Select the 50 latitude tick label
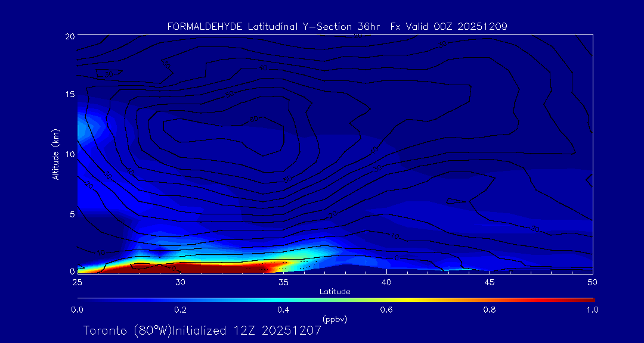The width and height of the screenshot is (644, 343). (592, 282)
